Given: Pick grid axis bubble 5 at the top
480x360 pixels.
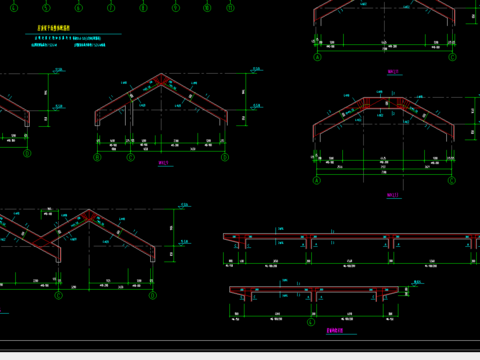Looking at the screenshot, I should pyautogui.click(x=46, y=8).
